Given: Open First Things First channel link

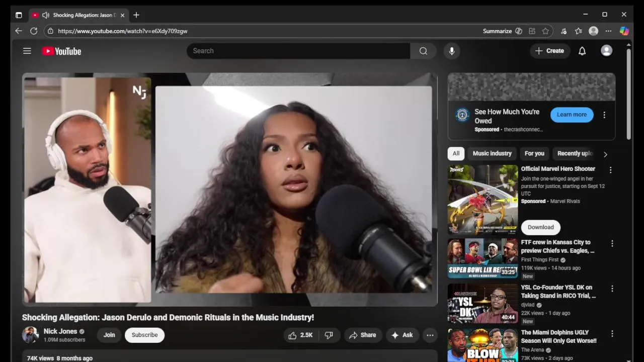Looking at the screenshot, I should pyautogui.click(x=540, y=259).
